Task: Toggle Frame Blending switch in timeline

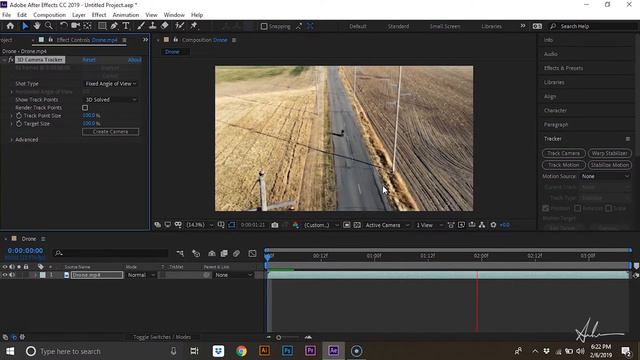Action: (x=224, y=253)
